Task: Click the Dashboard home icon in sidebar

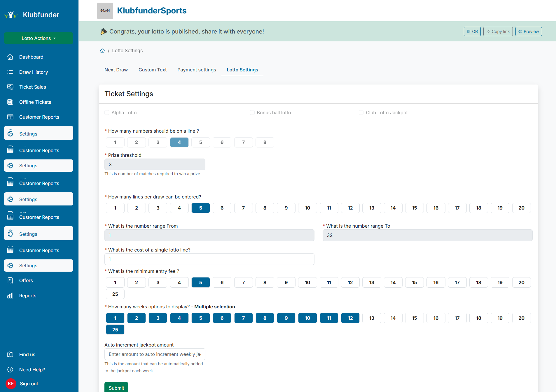Action: pos(10,57)
